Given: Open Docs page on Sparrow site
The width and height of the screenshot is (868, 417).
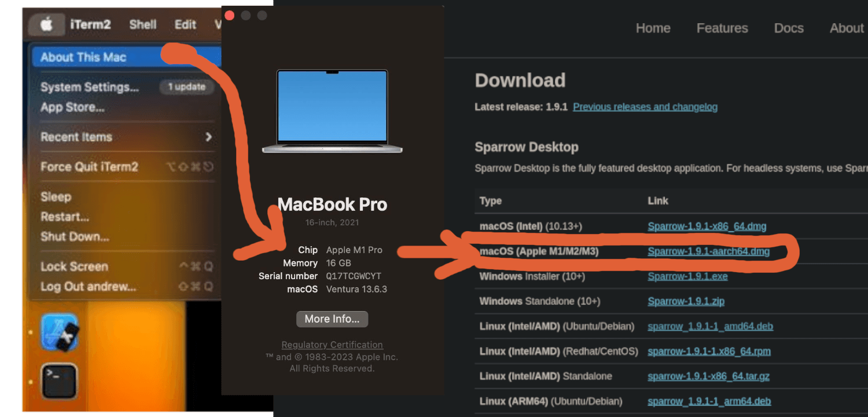Looking at the screenshot, I should (x=789, y=28).
